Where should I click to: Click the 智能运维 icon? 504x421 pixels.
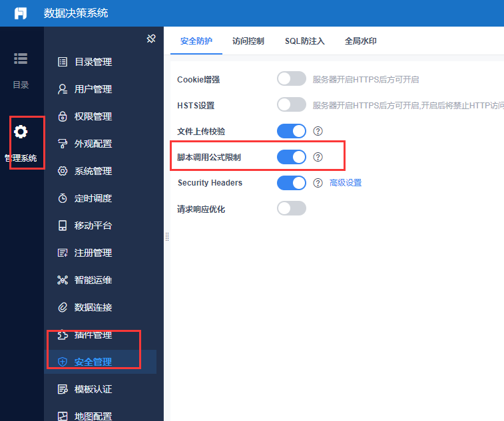[x=63, y=280]
